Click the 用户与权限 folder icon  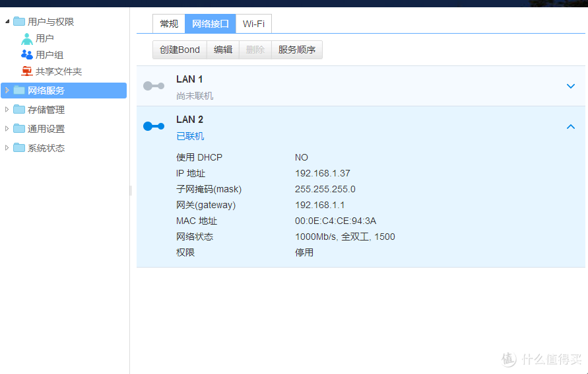click(x=19, y=22)
